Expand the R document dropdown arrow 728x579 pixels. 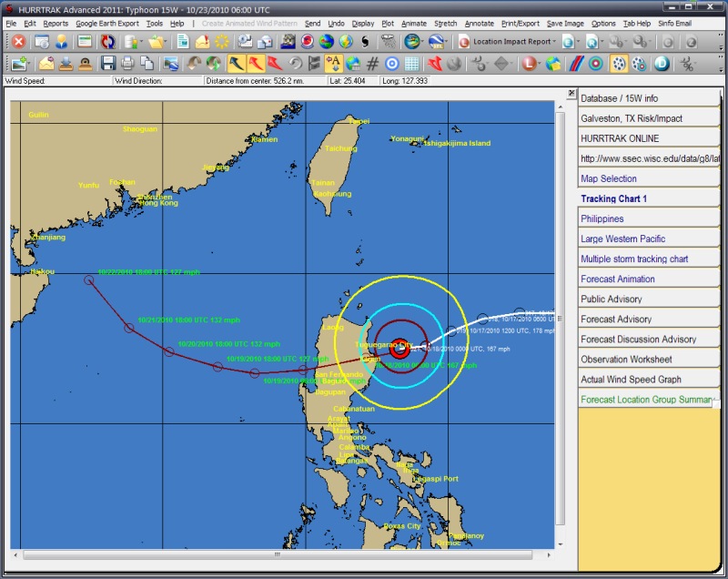click(602, 42)
